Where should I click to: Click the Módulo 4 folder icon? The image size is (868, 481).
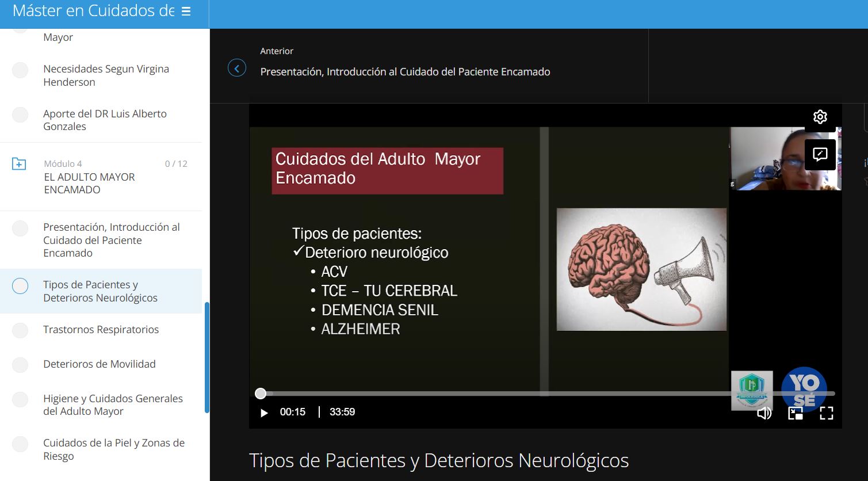19,164
